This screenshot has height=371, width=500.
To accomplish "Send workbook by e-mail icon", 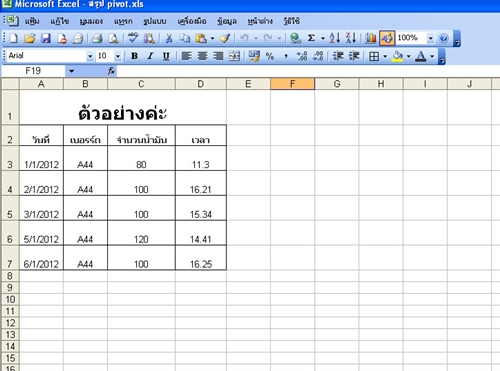I will click(x=78, y=39).
